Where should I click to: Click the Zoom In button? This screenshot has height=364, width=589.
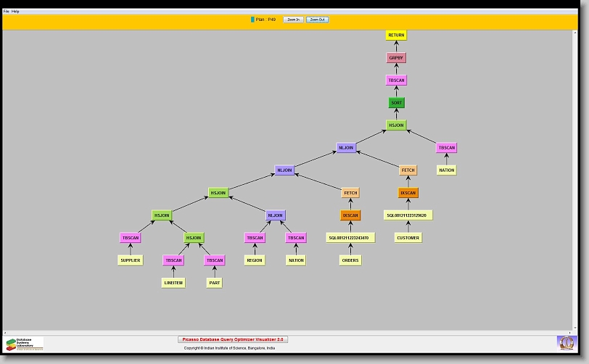[x=293, y=20]
